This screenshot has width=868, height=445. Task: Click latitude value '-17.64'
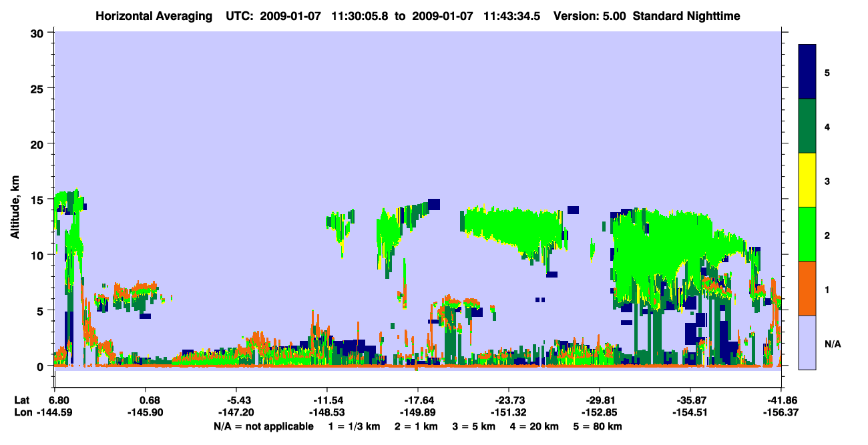click(418, 400)
